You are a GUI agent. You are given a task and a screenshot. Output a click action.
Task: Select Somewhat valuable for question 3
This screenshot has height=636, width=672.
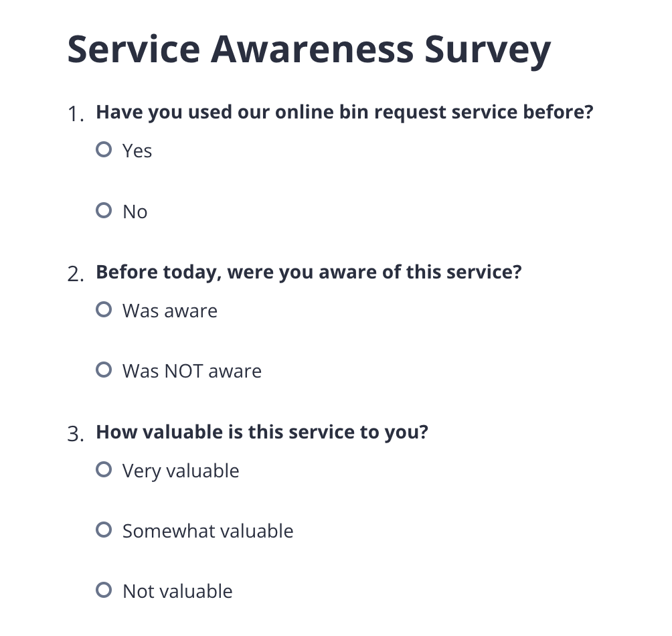tap(104, 529)
